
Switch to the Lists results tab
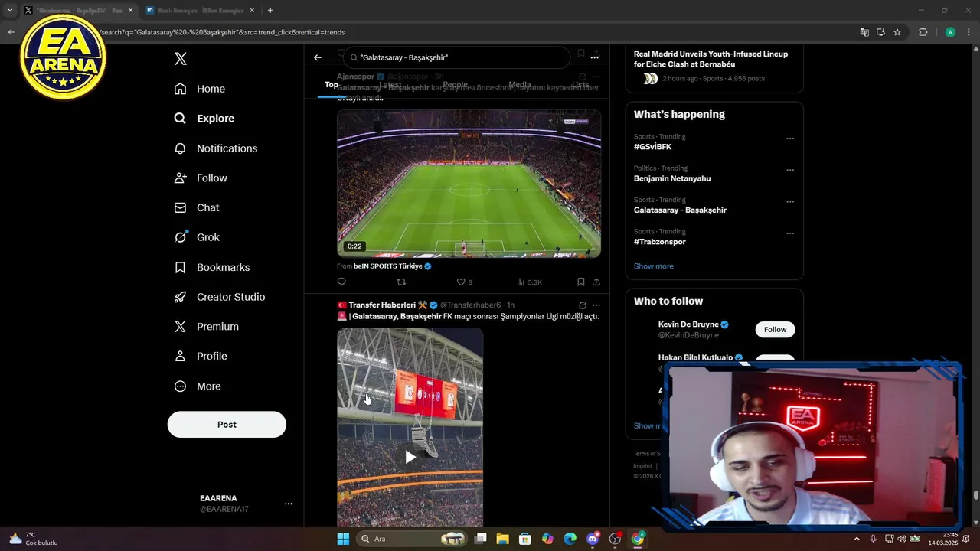pos(580,85)
